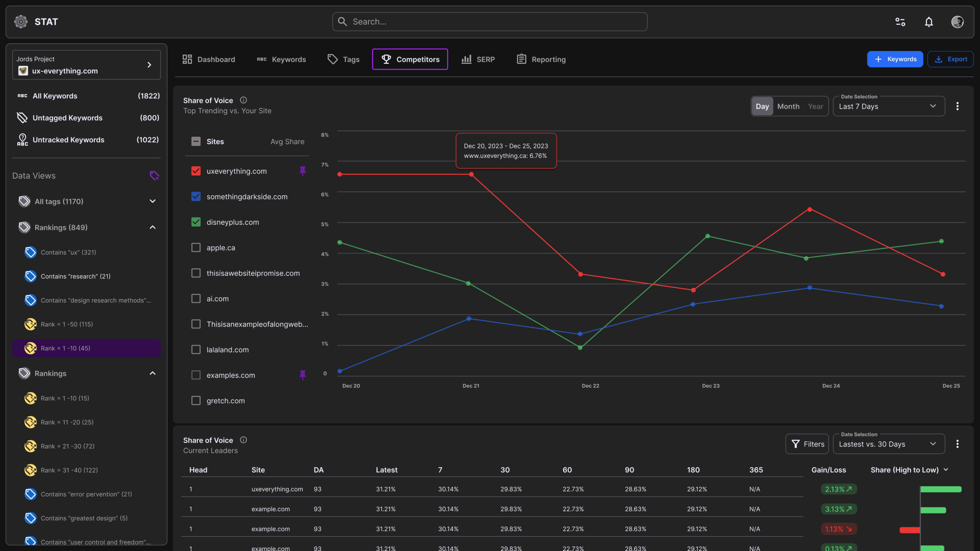Open the Filters button

[807, 444]
